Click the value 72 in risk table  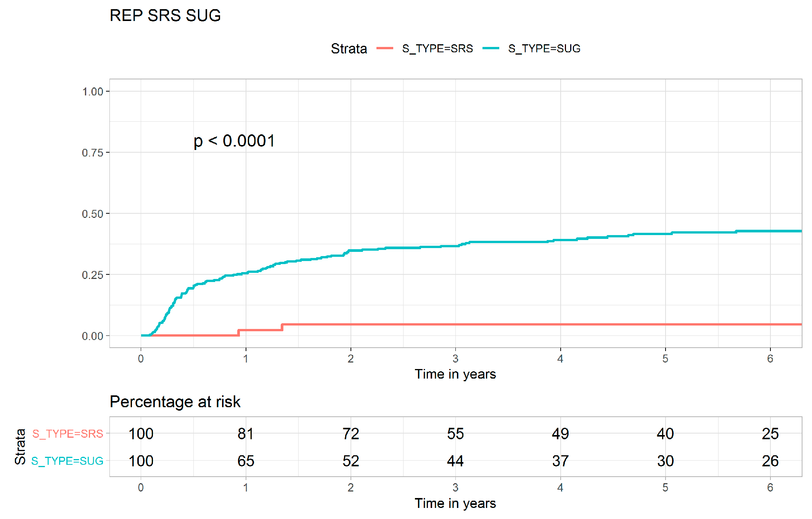click(351, 434)
